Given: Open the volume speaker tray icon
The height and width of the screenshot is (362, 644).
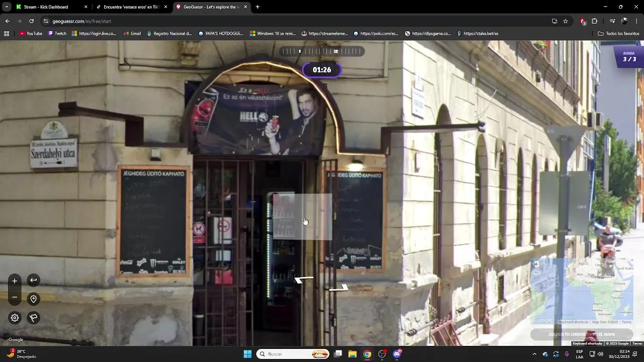Looking at the screenshot, I should click(600, 354).
